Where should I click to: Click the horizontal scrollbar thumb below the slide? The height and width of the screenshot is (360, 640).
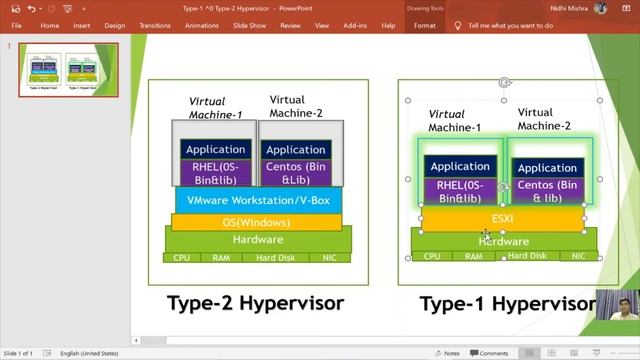154,340
